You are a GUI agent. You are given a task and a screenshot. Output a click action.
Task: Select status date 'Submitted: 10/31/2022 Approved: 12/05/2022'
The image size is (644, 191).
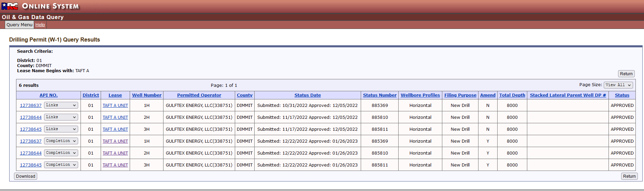point(307,106)
